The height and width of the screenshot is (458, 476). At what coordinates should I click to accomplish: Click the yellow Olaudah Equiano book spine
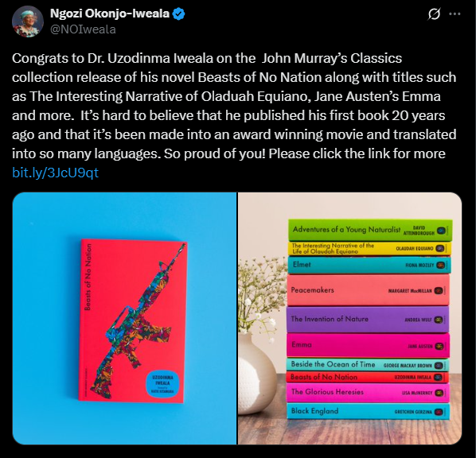pyautogui.click(x=369, y=248)
